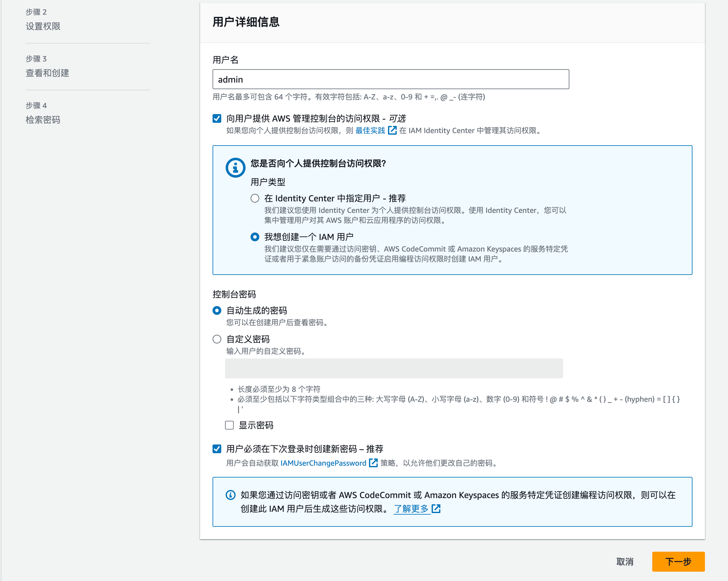
Task: Select 步骤 2 设置权限 in sidebar
Action: [43, 19]
